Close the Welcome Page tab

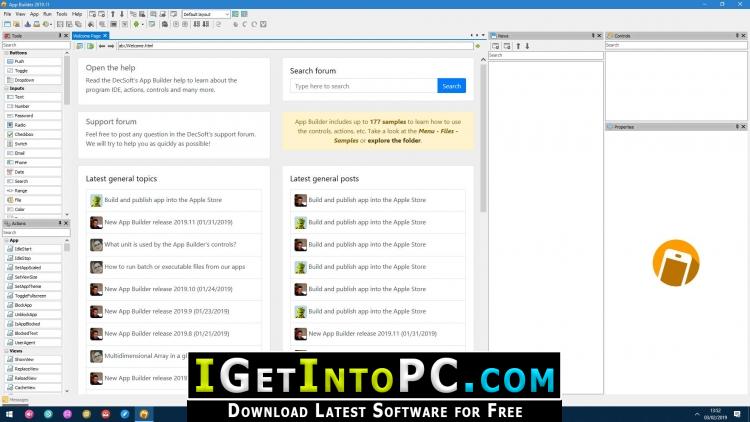pos(105,36)
